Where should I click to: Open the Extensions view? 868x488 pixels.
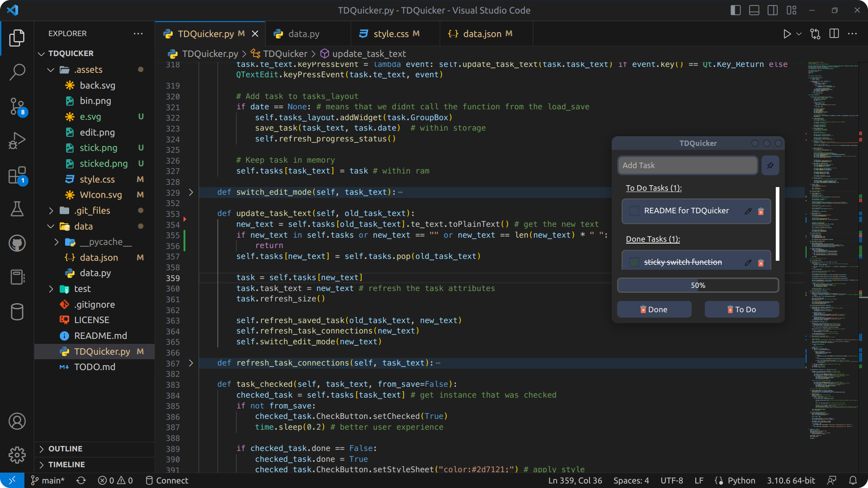17,175
